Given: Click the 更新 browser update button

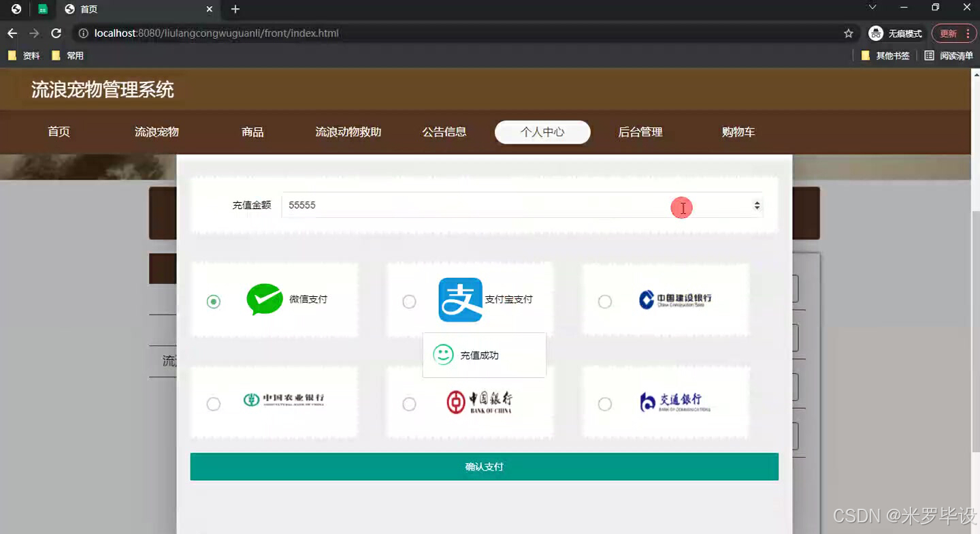Looking at the screenshot, I should (954, 33).
